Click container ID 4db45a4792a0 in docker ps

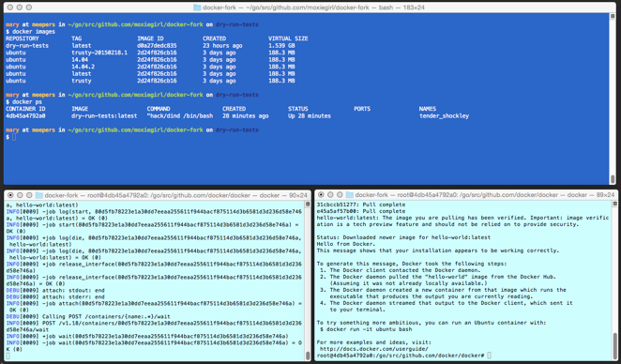pos(25,116)
